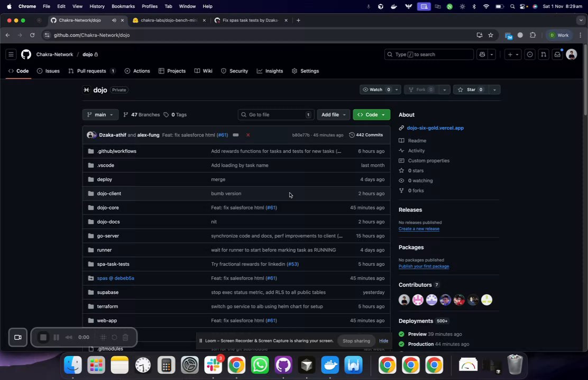
Task: Bookmark page with star icon
Action: 491,35
